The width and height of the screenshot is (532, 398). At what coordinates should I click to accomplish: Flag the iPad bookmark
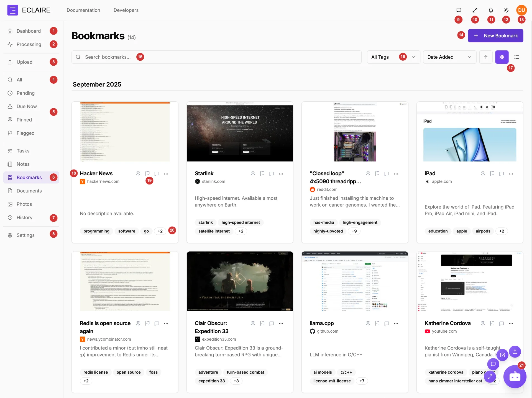492,173
